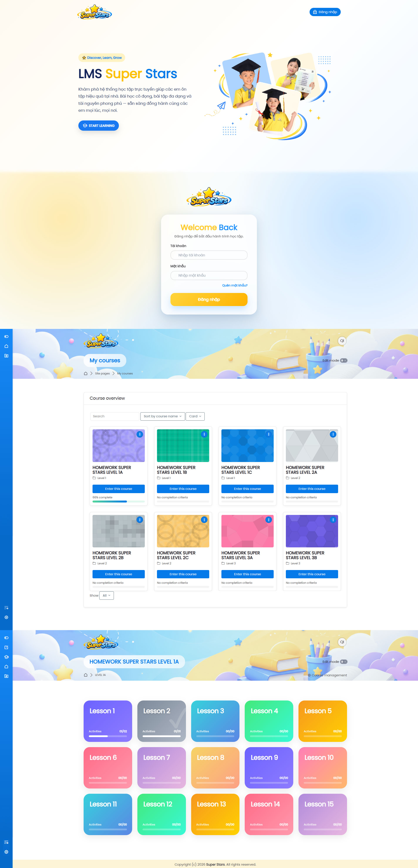The height and width of the screenshot is (868, 418).
Task: Open the three-dot menu on LEVEL 1A course card
Action: [140, 434]
